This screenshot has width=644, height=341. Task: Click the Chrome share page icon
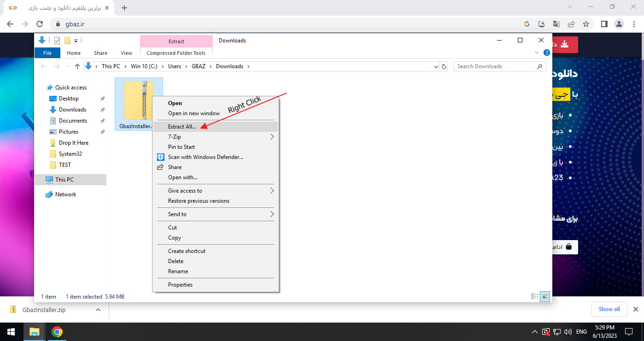coord(571,24)
